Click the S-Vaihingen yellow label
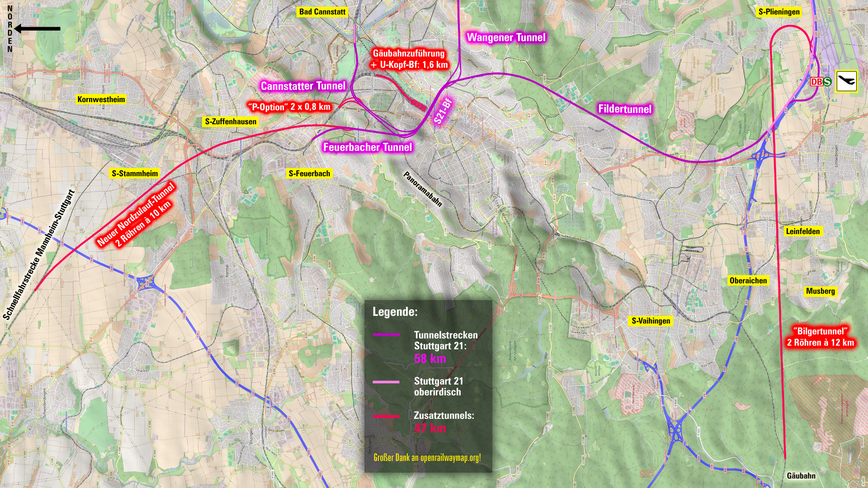 tap(651, 321)
